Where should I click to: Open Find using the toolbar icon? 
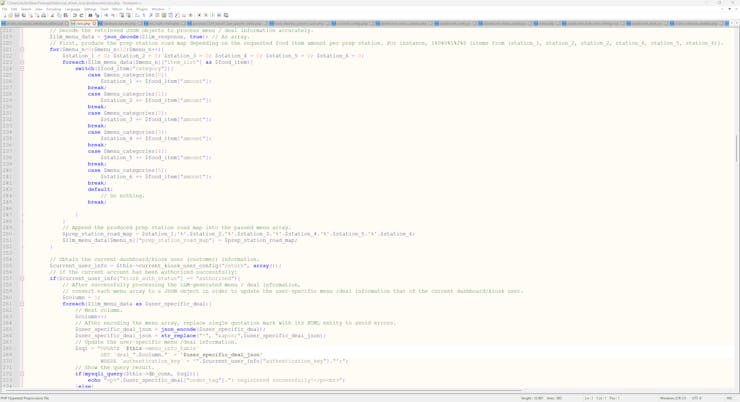(91, 15)
